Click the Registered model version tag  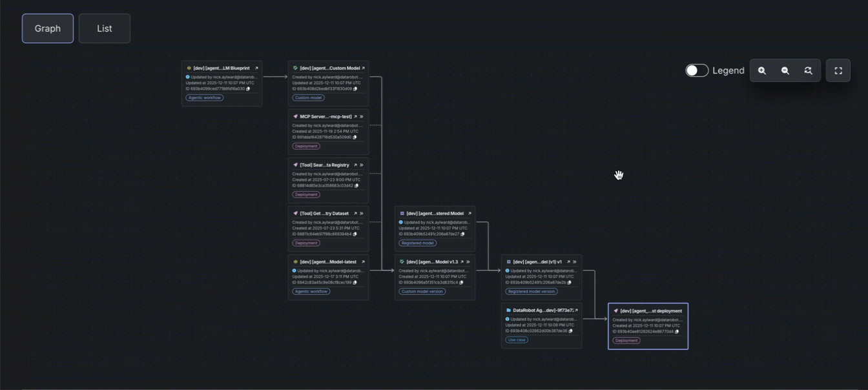click(x=532, y=292)
